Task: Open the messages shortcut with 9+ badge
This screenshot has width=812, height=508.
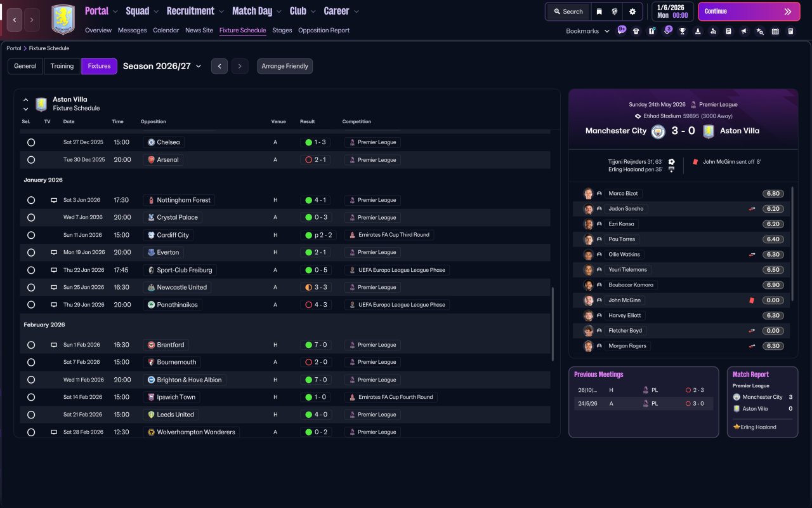Action: coord(621,30)
